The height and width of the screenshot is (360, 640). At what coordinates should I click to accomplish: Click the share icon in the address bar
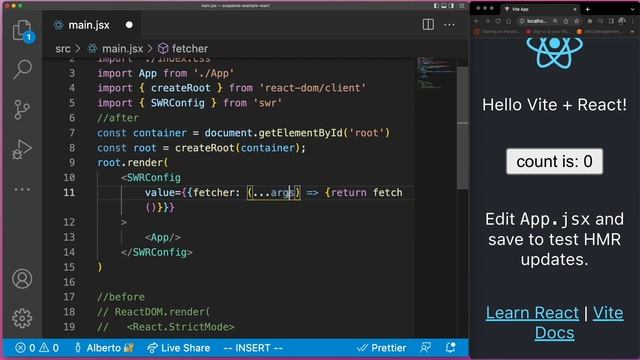coord(566,21)
